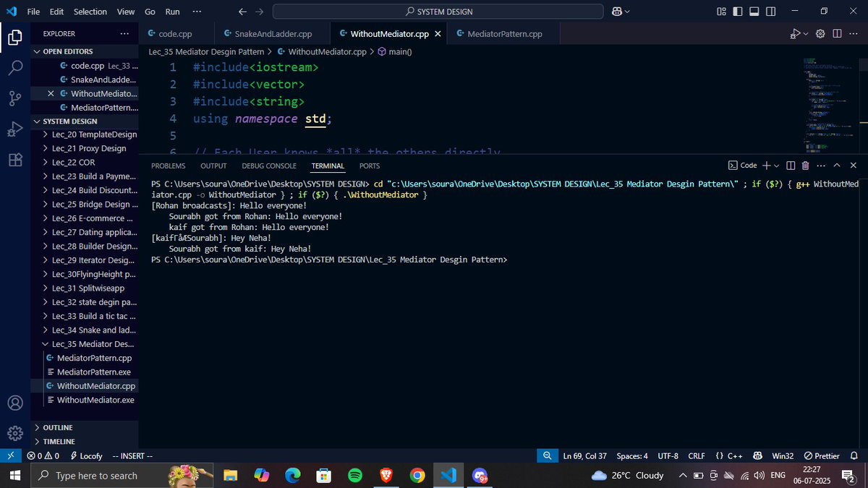Maximize the terminal panel with chevron
The image size is (868, 488).
[x=837, y=166]
